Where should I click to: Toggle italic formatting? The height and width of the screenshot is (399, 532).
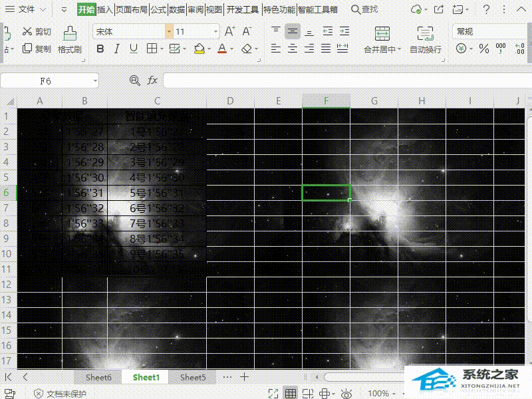117,49
